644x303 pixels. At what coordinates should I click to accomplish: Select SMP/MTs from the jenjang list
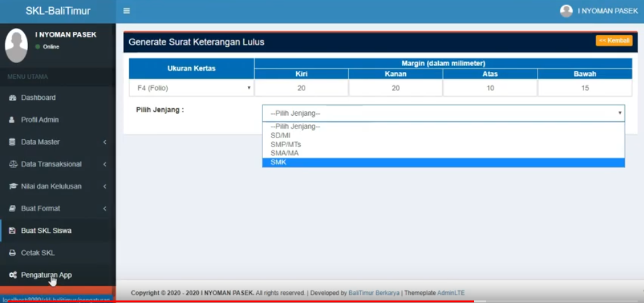pyautogui.click(x=443, y=144)
